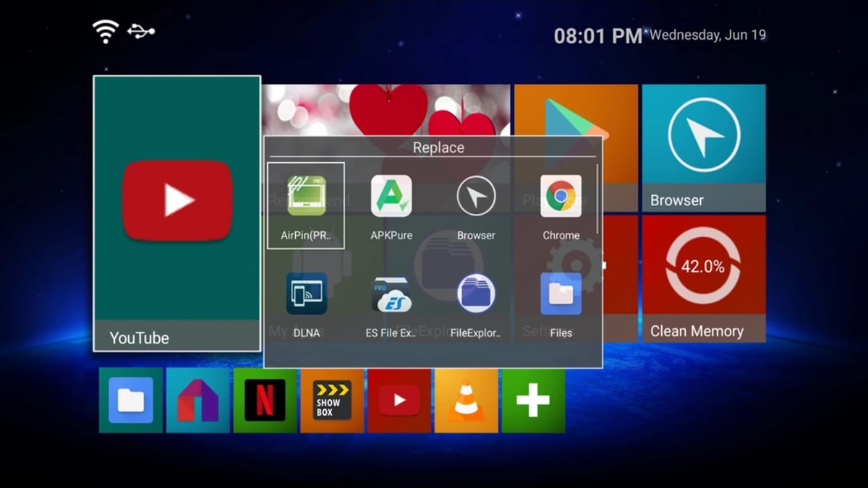Launch the blue Files shortcut in bottom row

(x=131, y=401)
